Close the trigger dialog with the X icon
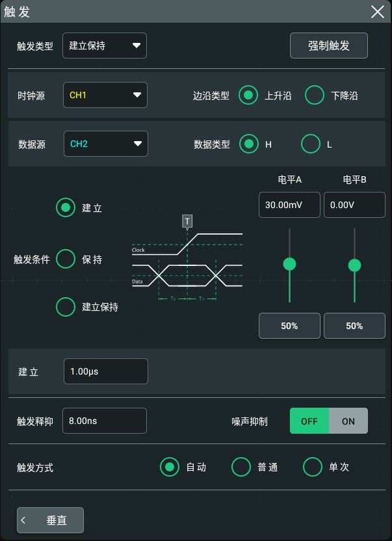This screenshot has width=392, height=541. (x=378, y=12)
